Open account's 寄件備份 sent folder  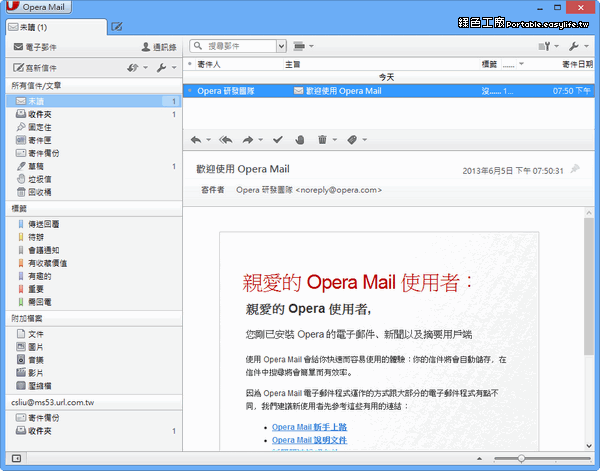[93, 418]
